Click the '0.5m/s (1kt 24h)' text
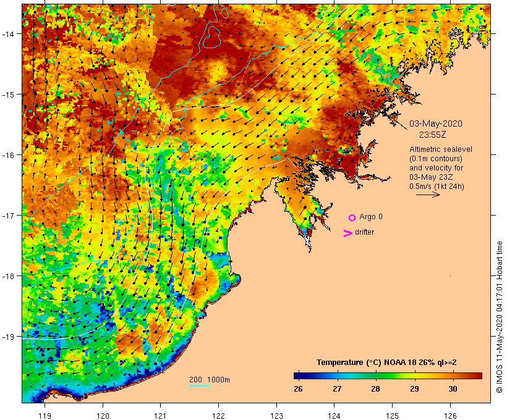Image resolution: width=507 pixels, height=420 pixels. pos(437,187)
